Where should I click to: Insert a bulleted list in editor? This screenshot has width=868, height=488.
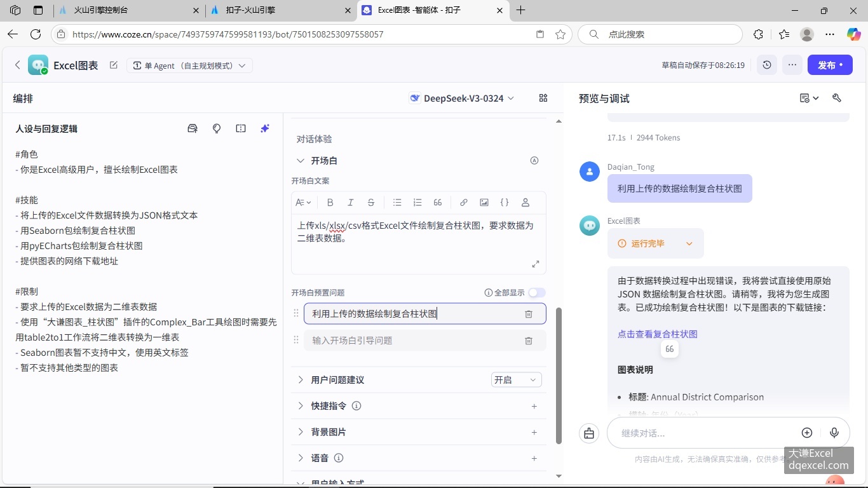pos(397,203)
